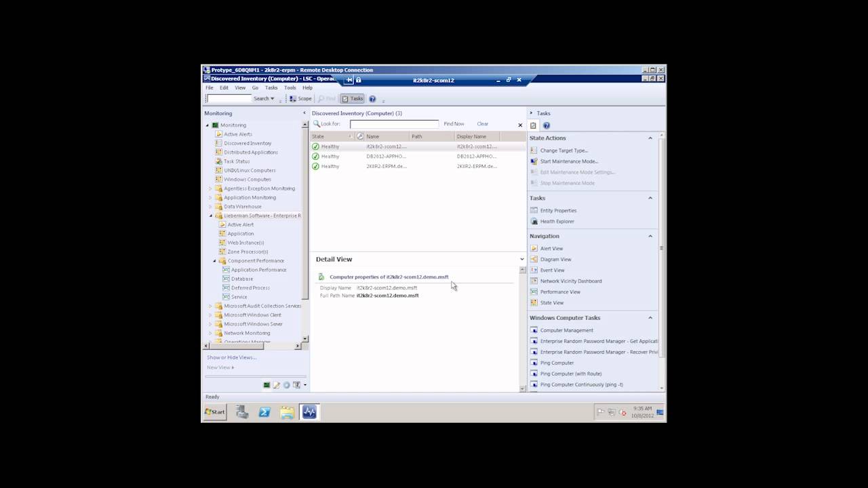Click the Windows Start button

(x=215, y=412)
